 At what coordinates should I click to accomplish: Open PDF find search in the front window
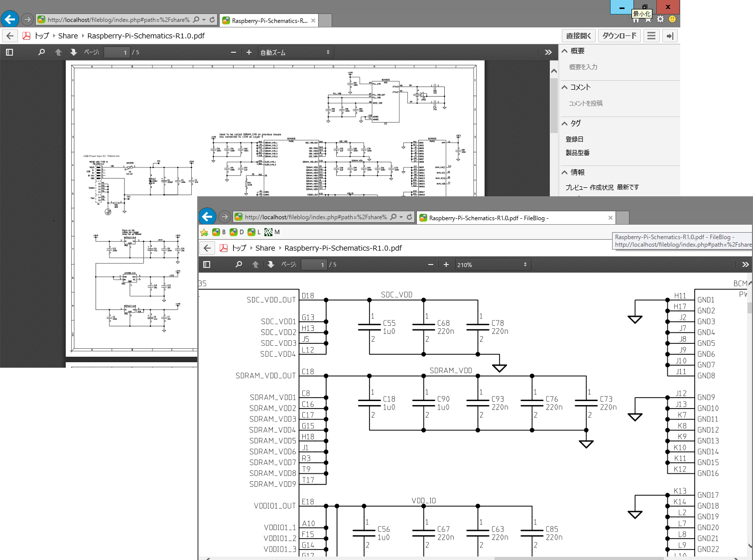tap(239, 265)
